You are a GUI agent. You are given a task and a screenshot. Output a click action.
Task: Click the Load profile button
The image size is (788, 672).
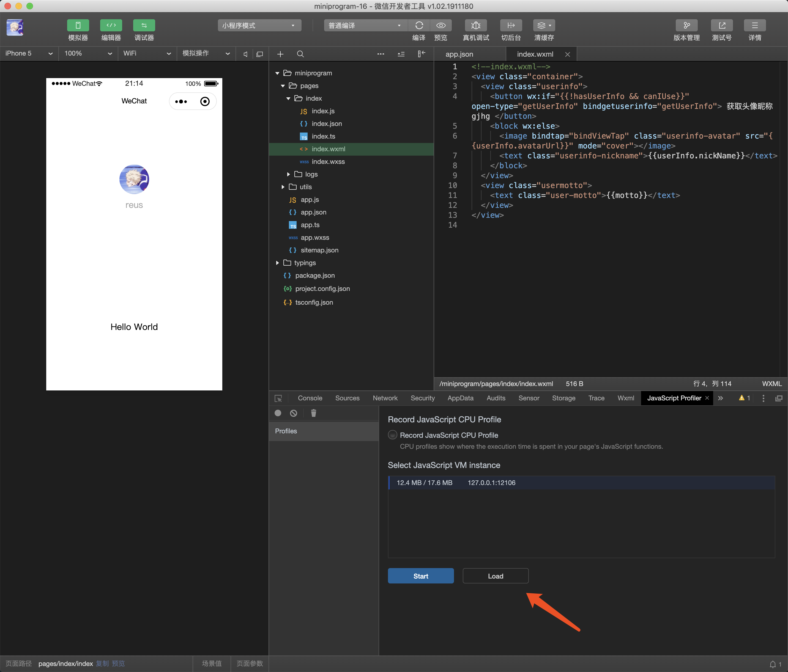click(496, 576)
